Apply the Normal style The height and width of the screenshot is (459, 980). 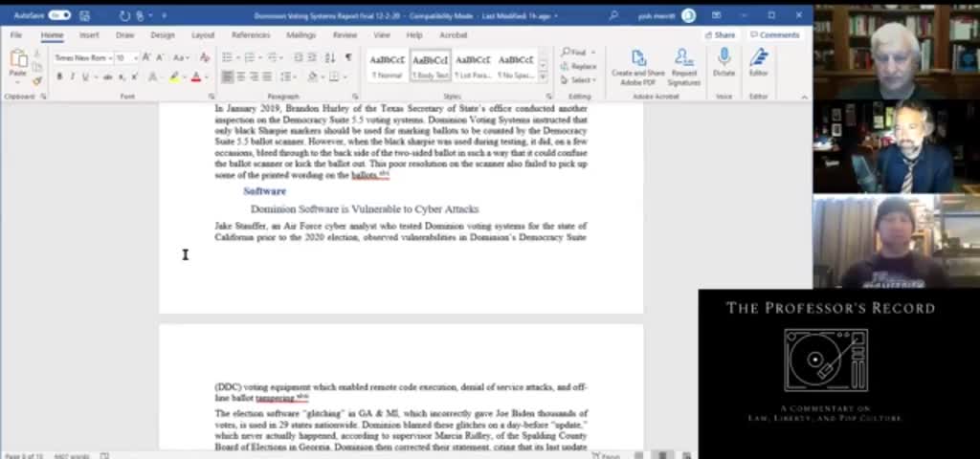point(387,66)
